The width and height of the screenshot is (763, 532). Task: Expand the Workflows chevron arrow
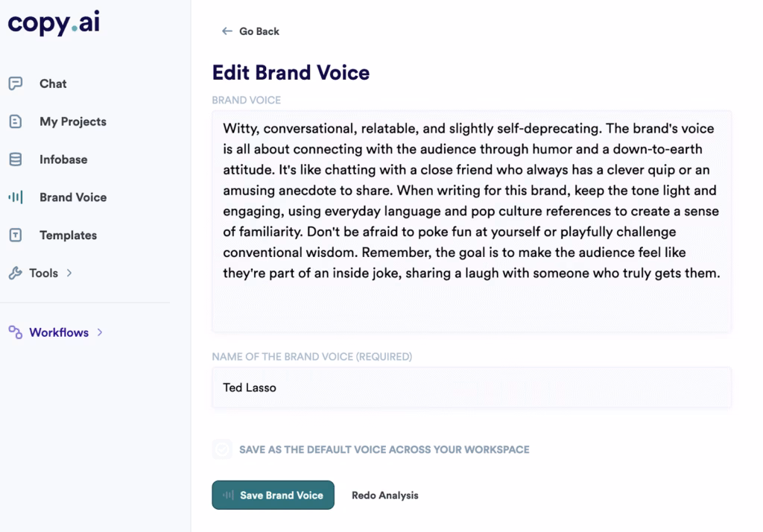(x=100, y=332)
